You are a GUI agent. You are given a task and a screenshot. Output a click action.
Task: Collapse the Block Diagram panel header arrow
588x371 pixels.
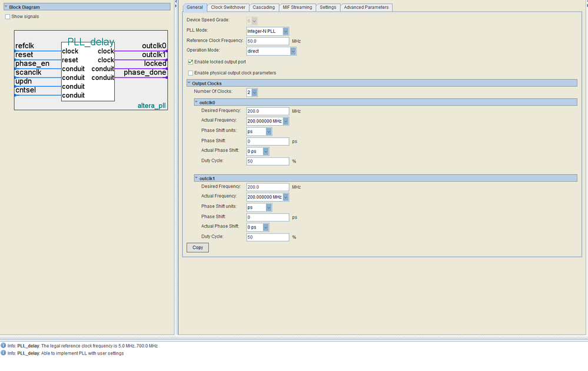(6, 6)
